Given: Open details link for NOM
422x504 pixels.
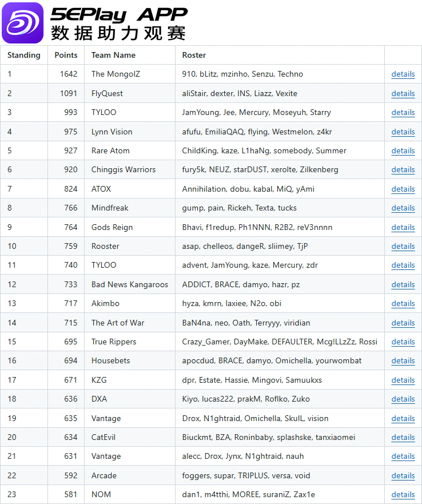Looking at the screenshot, I should tap(403, 494).
